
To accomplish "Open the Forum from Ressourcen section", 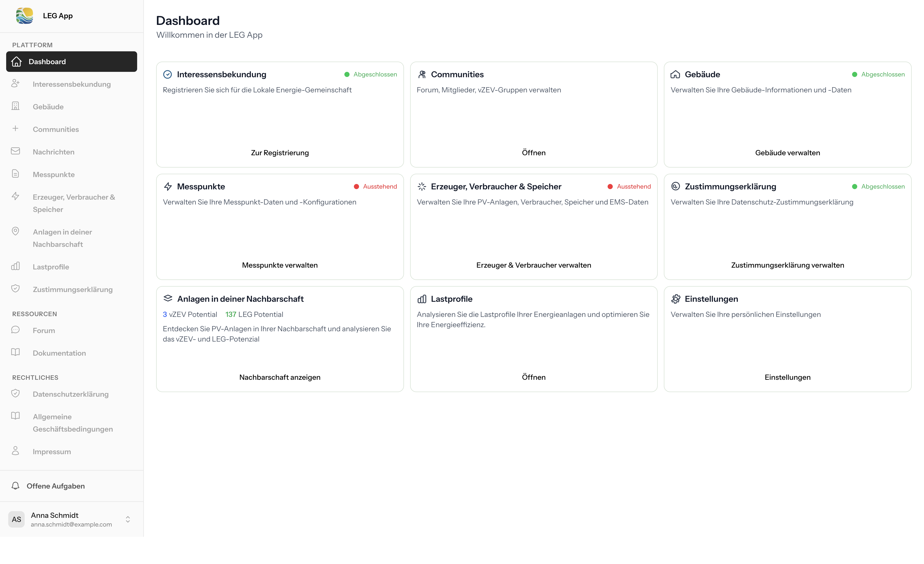I will [43, 330].
